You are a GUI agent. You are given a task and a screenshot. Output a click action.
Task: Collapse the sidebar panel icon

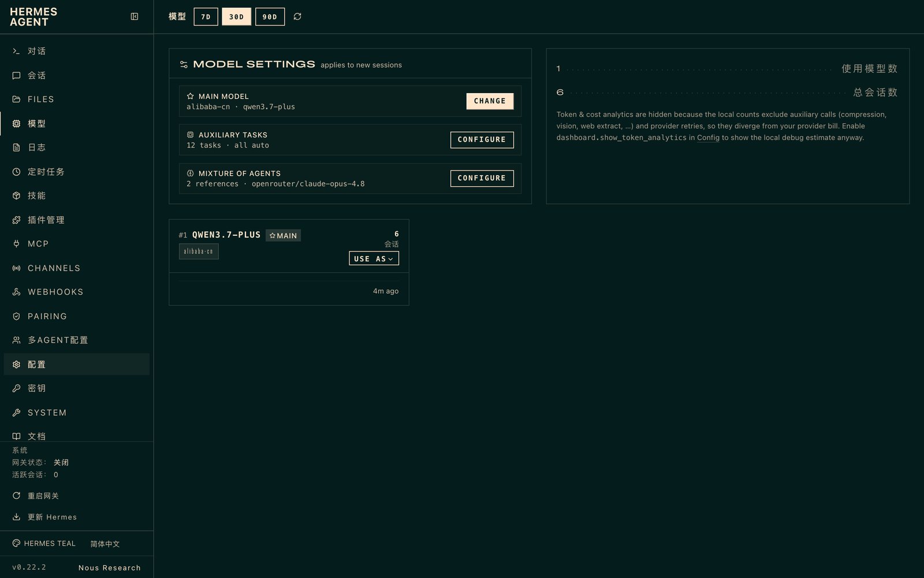tap(135, 17)
